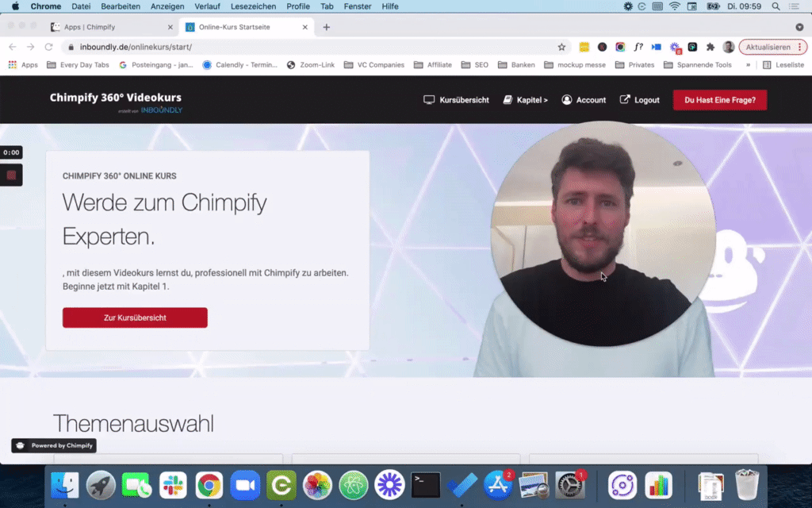Open the Verlauf menu
Image resolution: width=812 pixels, height=508 pixels.
tap(207, 6)
